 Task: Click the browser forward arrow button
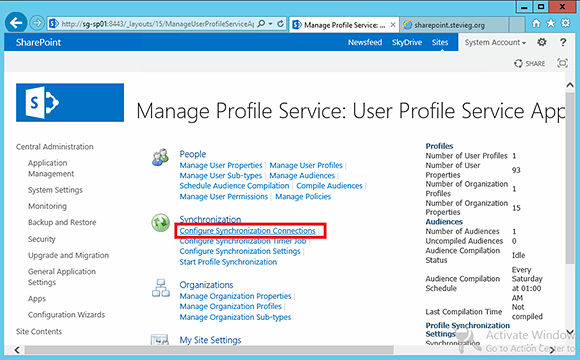tap(37, 24)
